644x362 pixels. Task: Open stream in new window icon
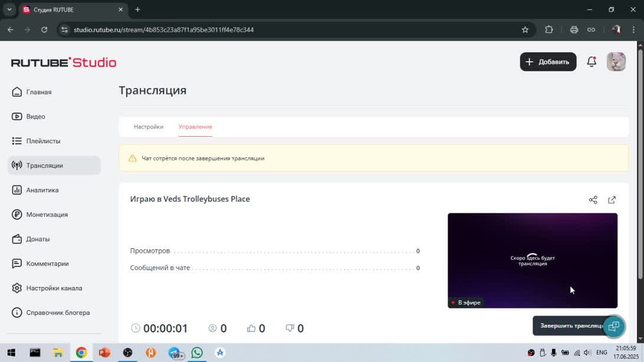(x=612, y=200)
